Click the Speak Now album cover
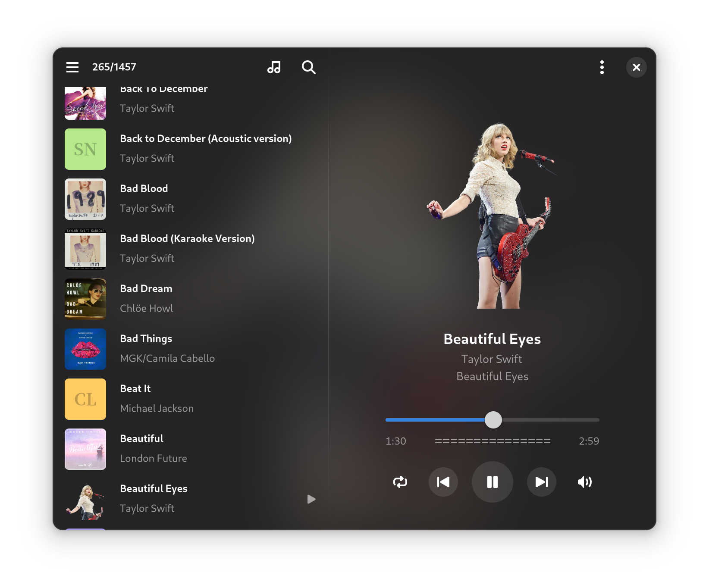 pos(85,103)
